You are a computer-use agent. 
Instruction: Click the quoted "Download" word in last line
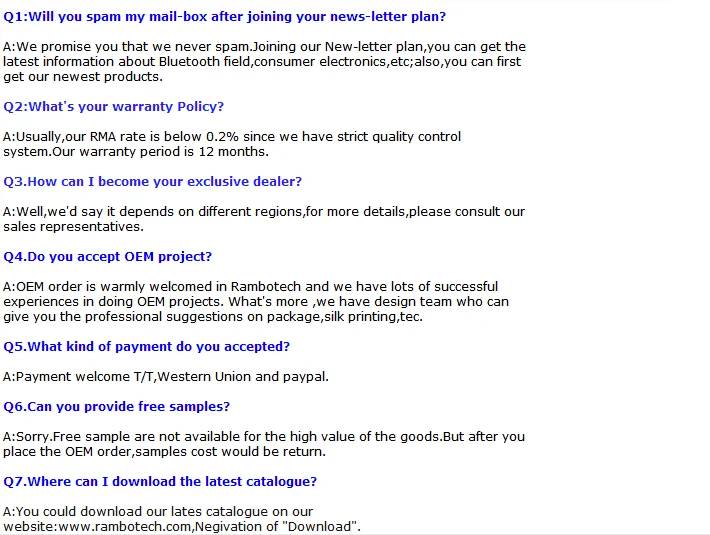pyautogui.click(x=325, y=527)
